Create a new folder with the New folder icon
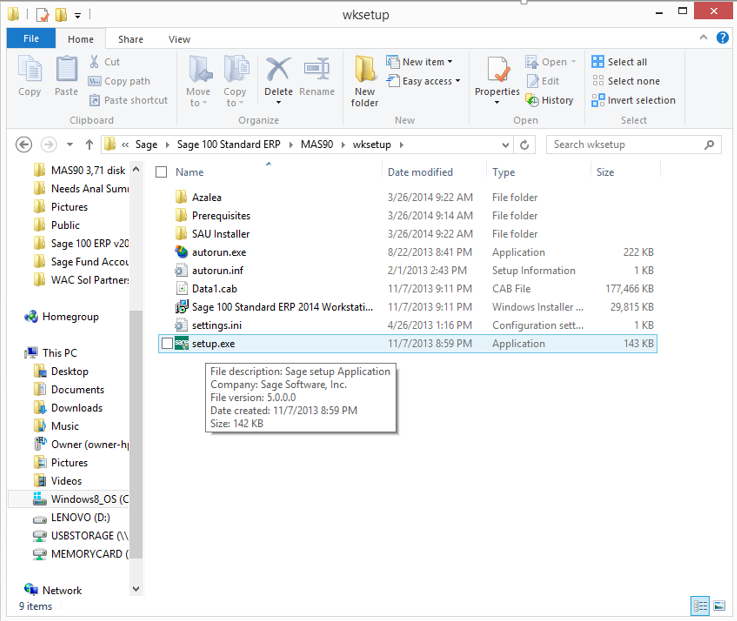Viewport: 737px width, 621px height. (365, 80)
